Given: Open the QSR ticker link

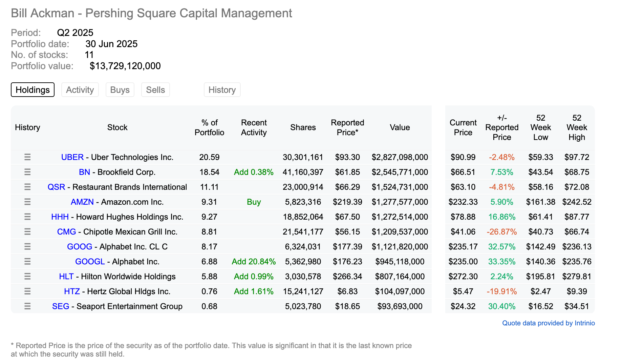Looking at the screenshot, I should (x=56, y=187).
